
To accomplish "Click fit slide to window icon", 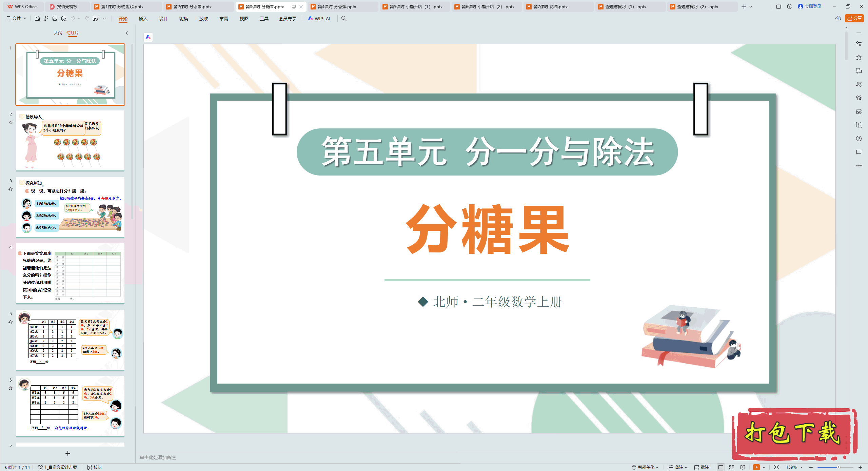I will point(776,467).
